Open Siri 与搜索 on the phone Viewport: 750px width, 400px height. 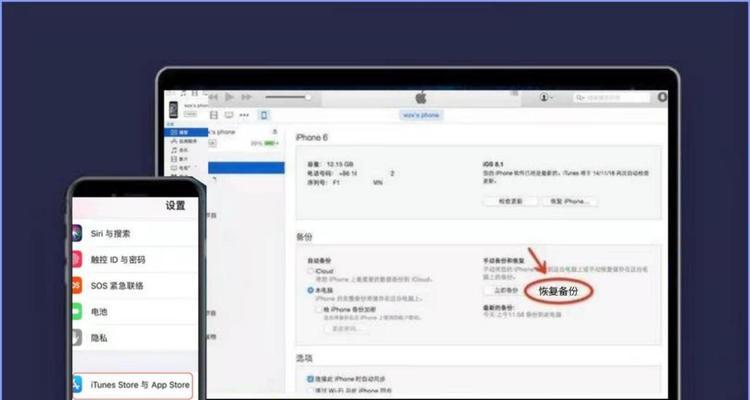coord(135,234)
